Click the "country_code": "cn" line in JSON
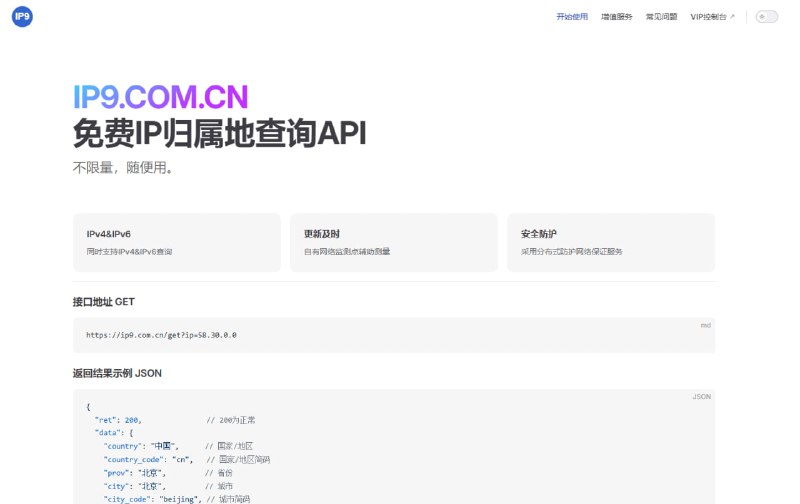This screenshot has width=800, height=504. tap(148, 459)
